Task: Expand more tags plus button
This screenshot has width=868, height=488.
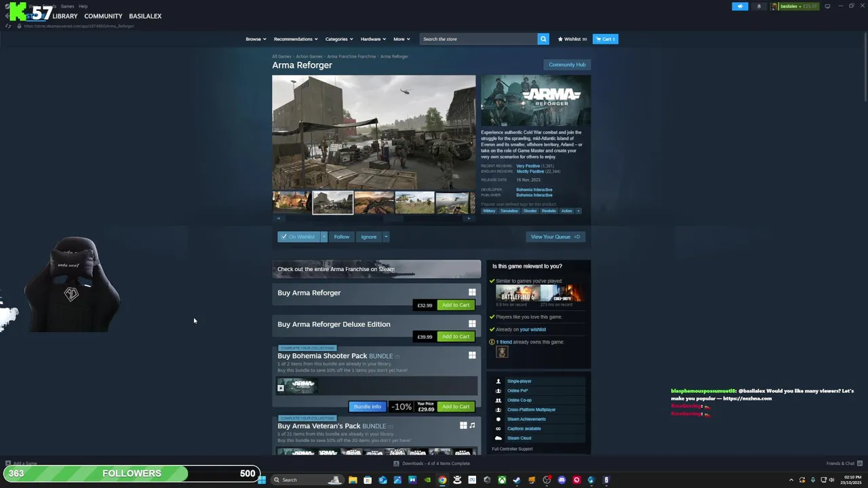Action: tap(578, 211)
